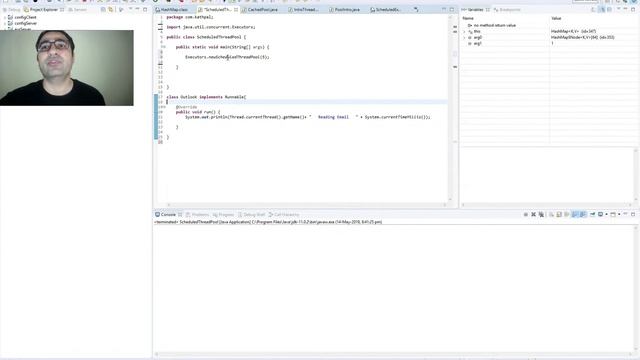640x360 pixels.
Task: Open the Project Explorer view menu
Action: [131, 9]
